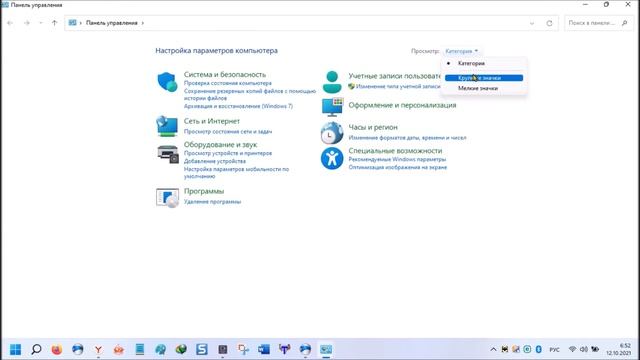Screen dimensions: 640x360
Task: Click the active Control Panel taskbar icon
Action: pos(326,349)
